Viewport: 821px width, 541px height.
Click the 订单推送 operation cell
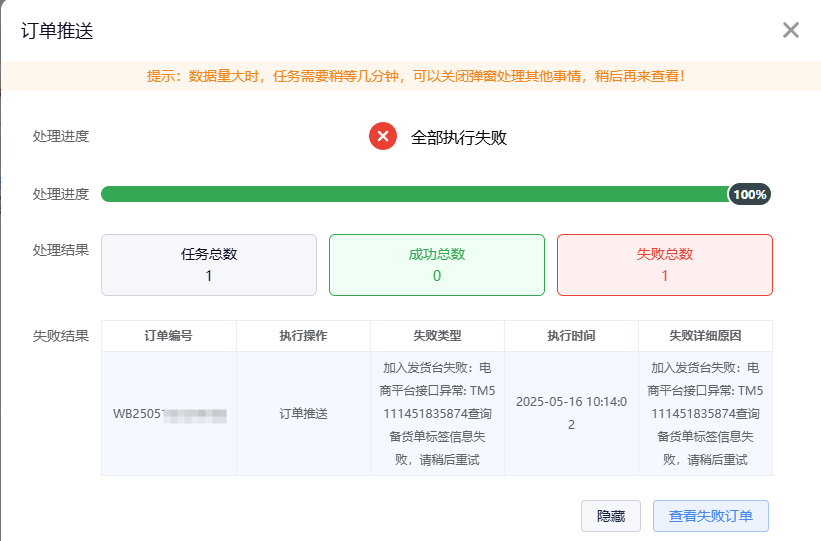[303, 414]
